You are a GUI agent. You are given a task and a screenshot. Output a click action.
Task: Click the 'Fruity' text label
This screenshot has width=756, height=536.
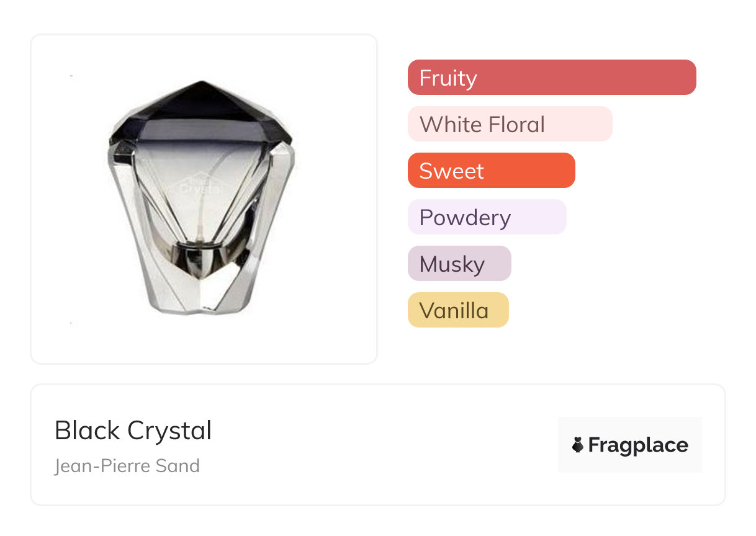pyautogui.click(x=448, y=78)
